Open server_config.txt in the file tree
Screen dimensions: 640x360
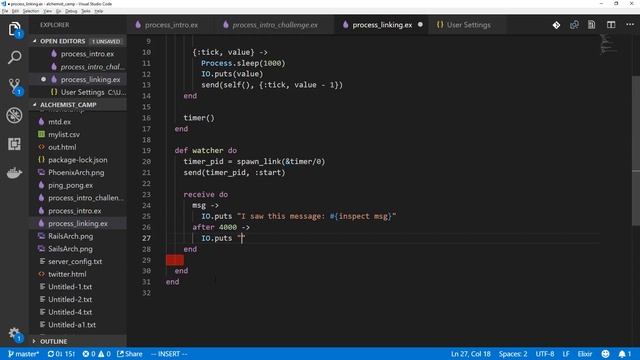coord(78,262)
